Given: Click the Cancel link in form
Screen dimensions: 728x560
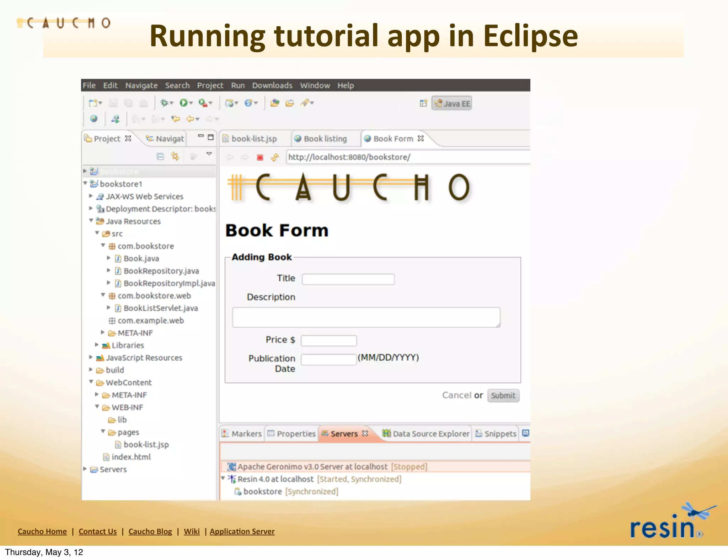Looking at the screenshot, I should 456,395.
